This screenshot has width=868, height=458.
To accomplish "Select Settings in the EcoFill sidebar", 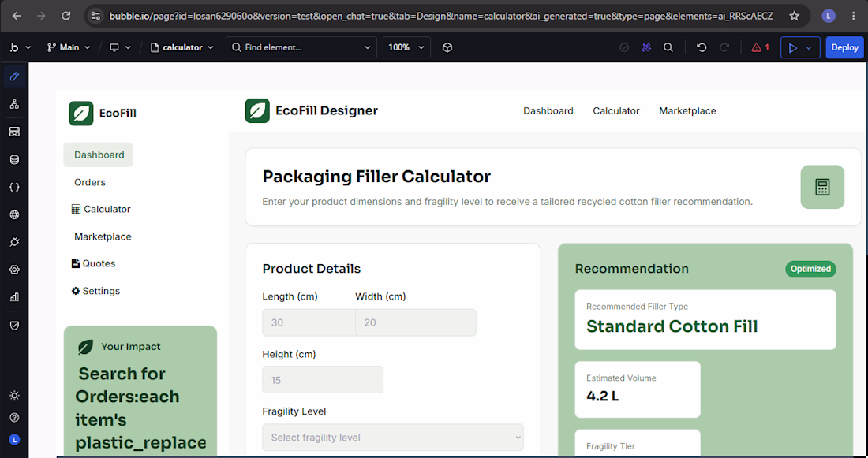I will coord(95,291).
